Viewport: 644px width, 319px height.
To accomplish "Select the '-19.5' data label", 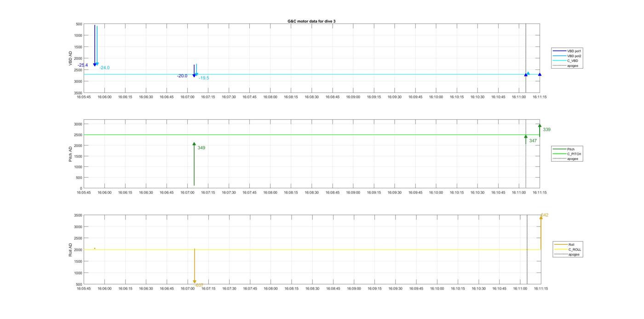I will click(204, 78).
